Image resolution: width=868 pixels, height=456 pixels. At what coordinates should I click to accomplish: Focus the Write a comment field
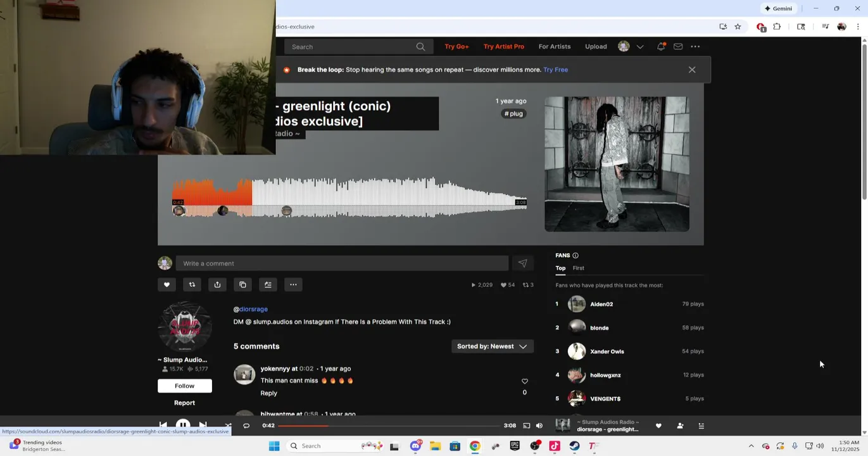pyautogui.click(x=342, y=263)
